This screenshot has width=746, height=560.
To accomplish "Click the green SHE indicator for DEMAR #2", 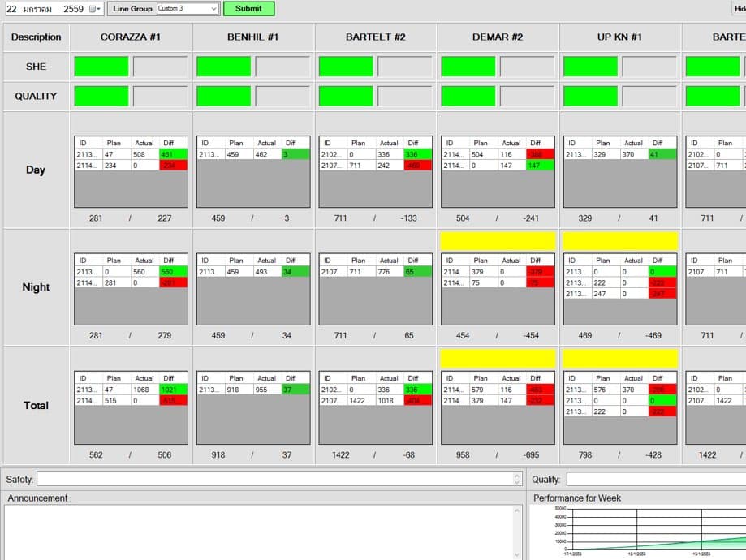I will pos(468,67).
